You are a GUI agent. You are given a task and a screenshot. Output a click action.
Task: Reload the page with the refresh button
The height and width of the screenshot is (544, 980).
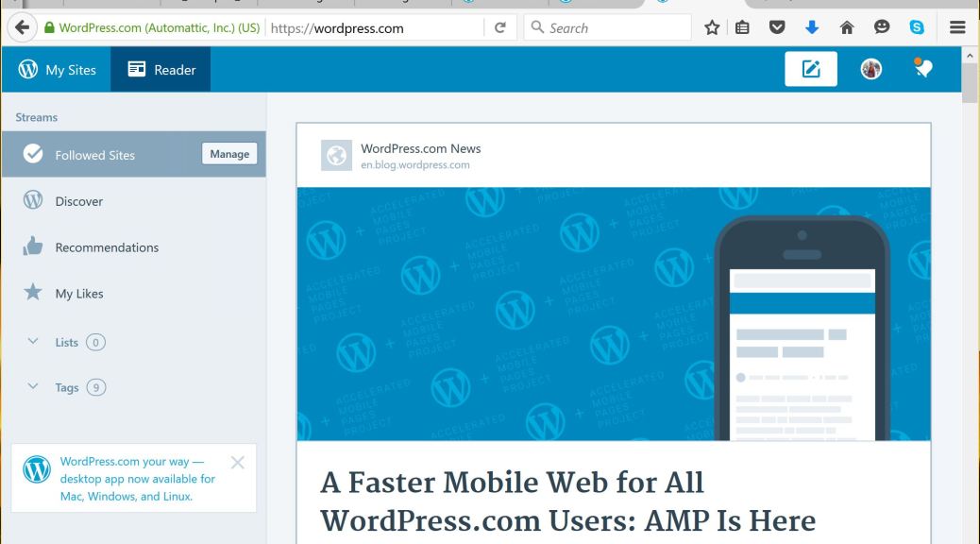(499, 27)
